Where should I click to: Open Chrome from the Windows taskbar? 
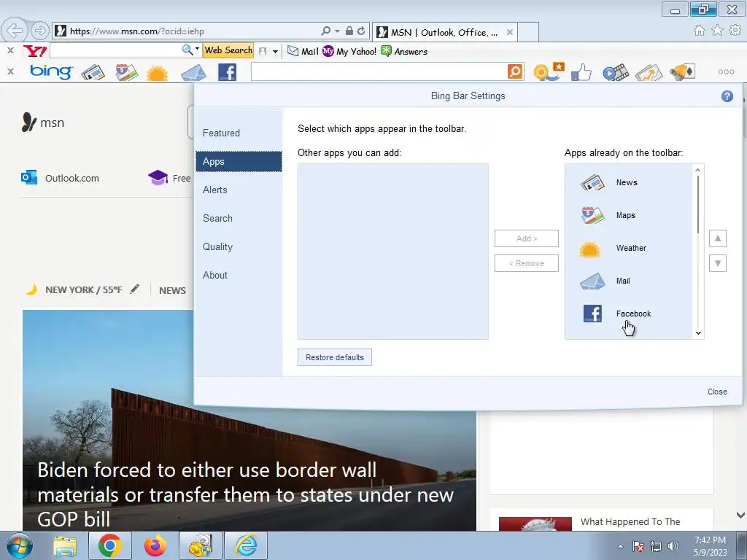109,545
